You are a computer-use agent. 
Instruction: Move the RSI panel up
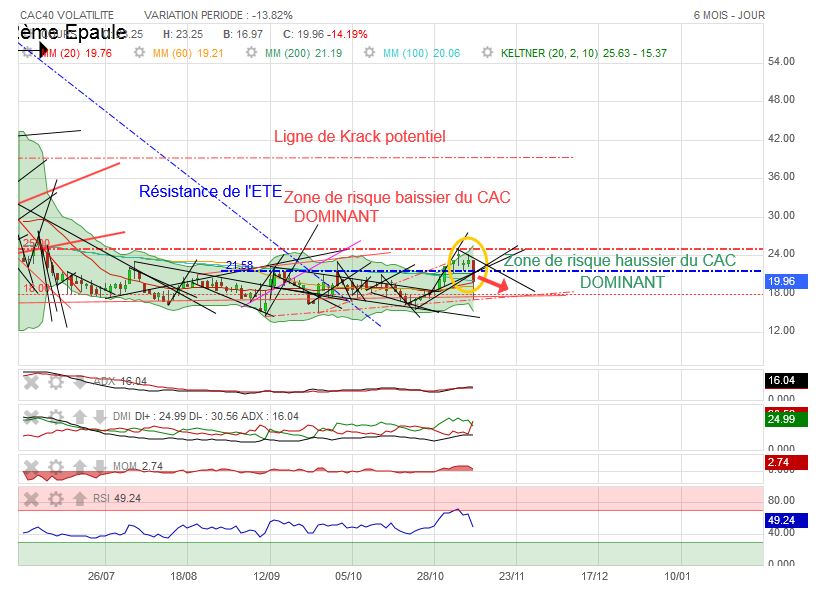tap(80, 499)
